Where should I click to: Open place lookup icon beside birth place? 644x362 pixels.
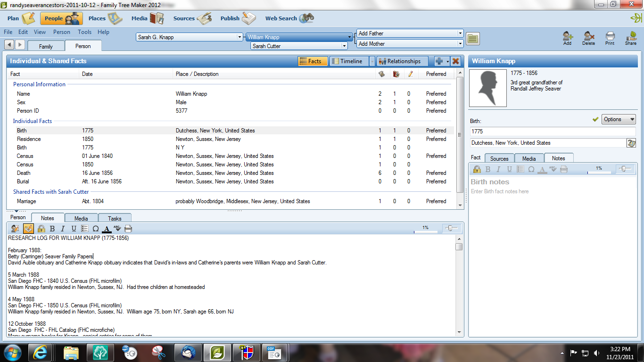pos(631,143)
